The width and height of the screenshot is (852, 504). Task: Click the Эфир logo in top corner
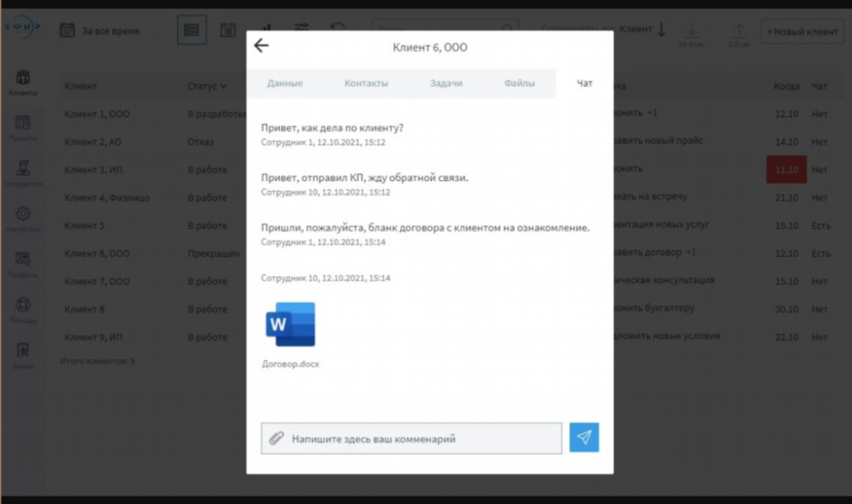tap(22, 27)
